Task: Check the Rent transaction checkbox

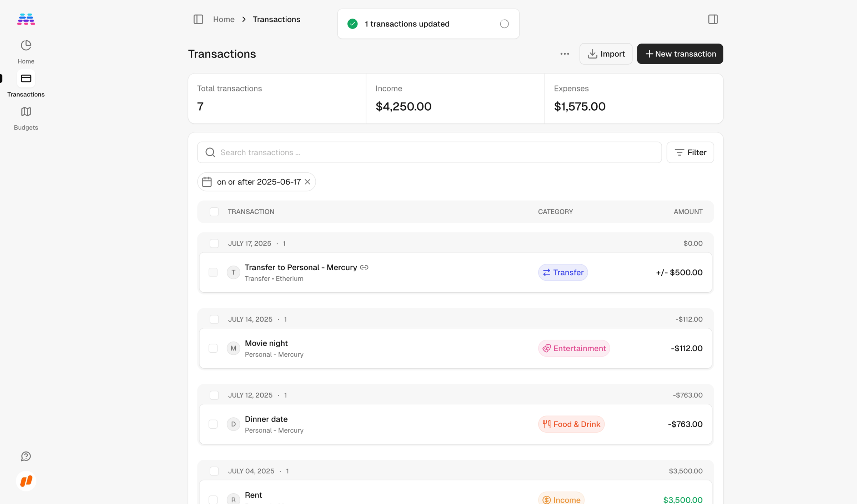Action: click(213, 500)
